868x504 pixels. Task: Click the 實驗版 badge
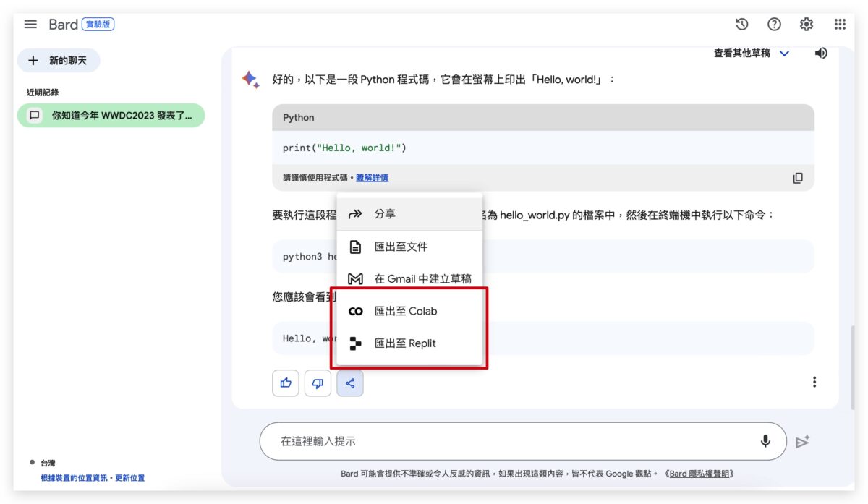[x=98, y=25]
